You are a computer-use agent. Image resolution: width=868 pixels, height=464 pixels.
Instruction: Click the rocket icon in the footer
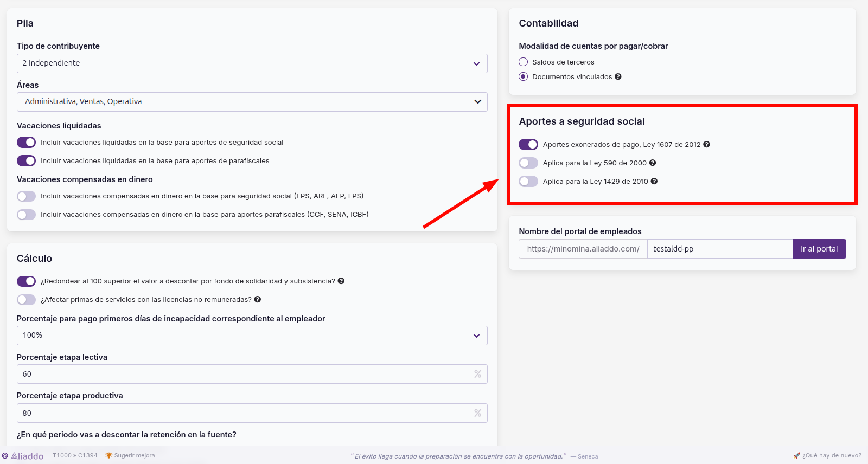coord(796,456)
